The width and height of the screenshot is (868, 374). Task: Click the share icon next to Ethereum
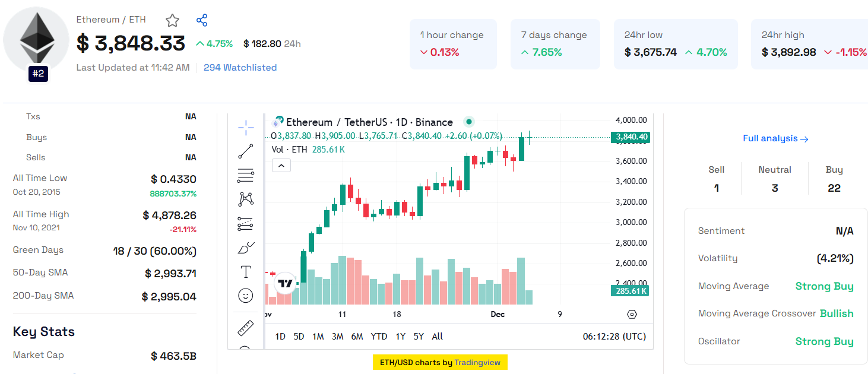[202, 20]
